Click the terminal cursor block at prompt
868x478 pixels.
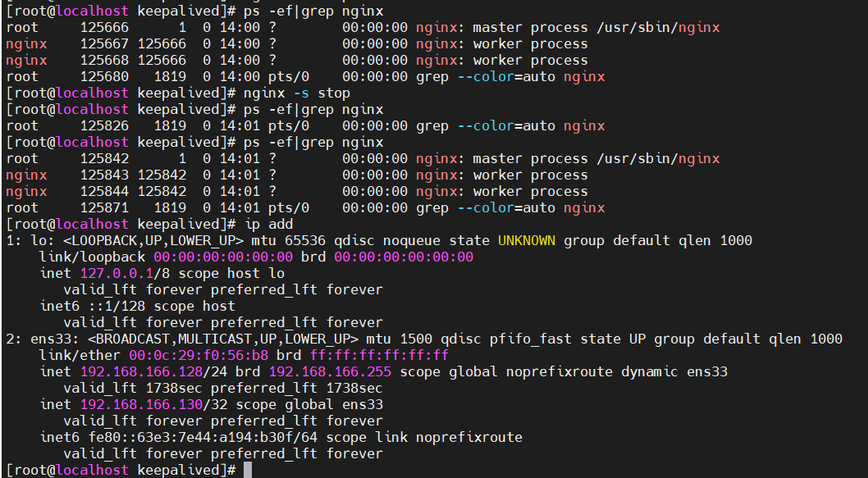[x=248, y=471]
